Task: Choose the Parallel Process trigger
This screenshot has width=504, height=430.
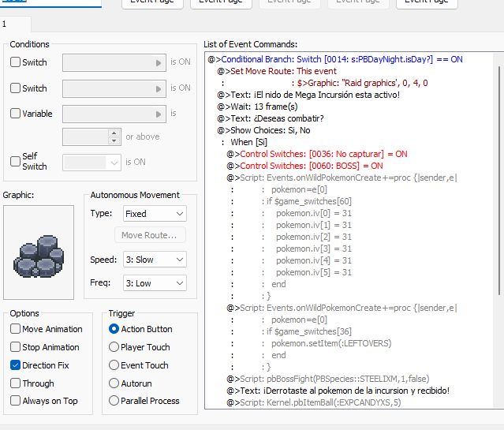Action: click(x=114, y=401)
